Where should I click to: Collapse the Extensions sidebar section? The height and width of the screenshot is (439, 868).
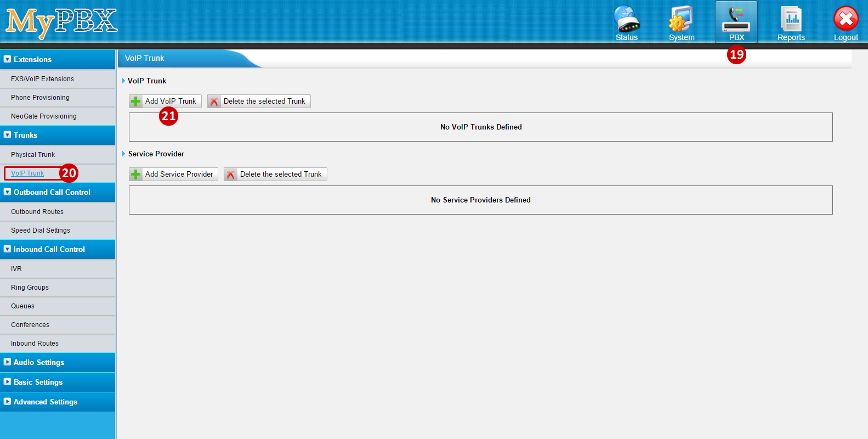coord(8,59)
